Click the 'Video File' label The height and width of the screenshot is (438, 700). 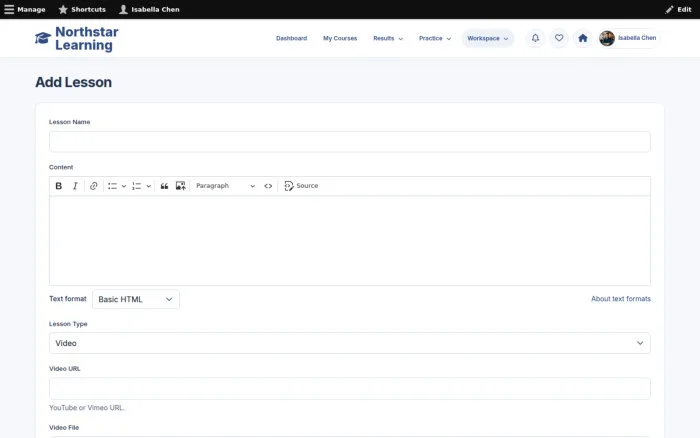coord(64,427)
